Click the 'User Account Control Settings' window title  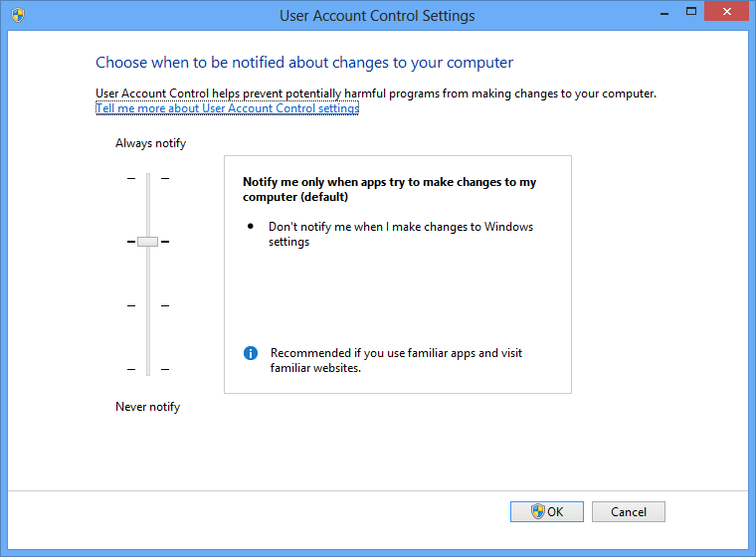click(x=377, y=16)
